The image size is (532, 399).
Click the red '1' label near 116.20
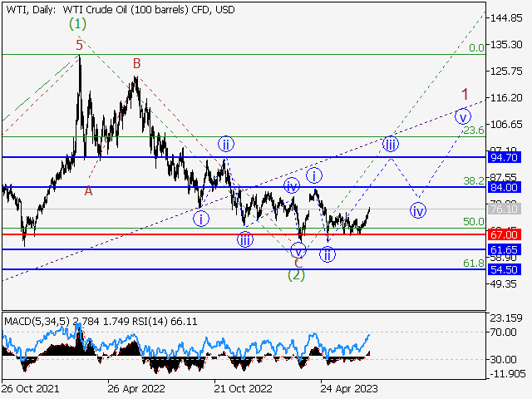pyautogui.click(x=465, y=94)
